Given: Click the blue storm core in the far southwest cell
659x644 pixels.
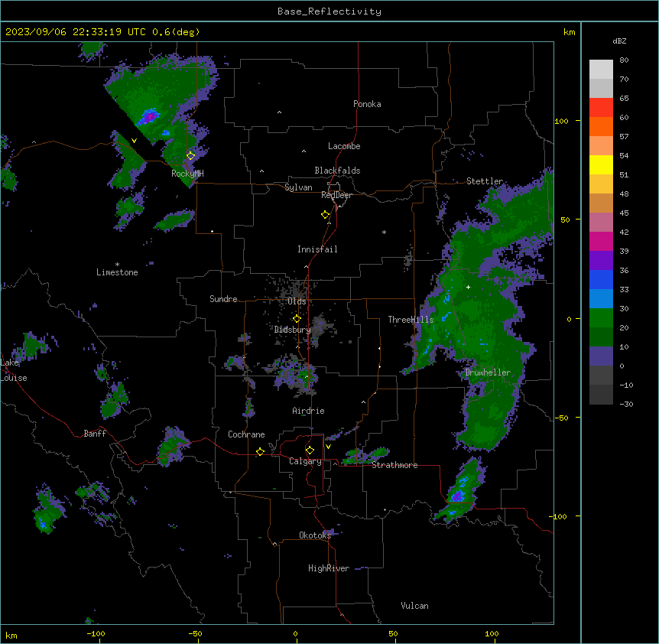Looking at the screenshot, I should point(42,523).
